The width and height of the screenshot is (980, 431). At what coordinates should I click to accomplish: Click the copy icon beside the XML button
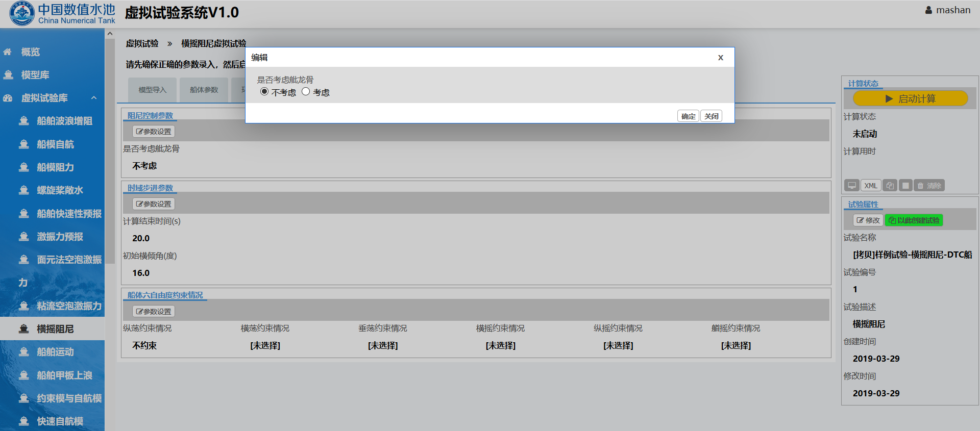click(x=890, y=186)
